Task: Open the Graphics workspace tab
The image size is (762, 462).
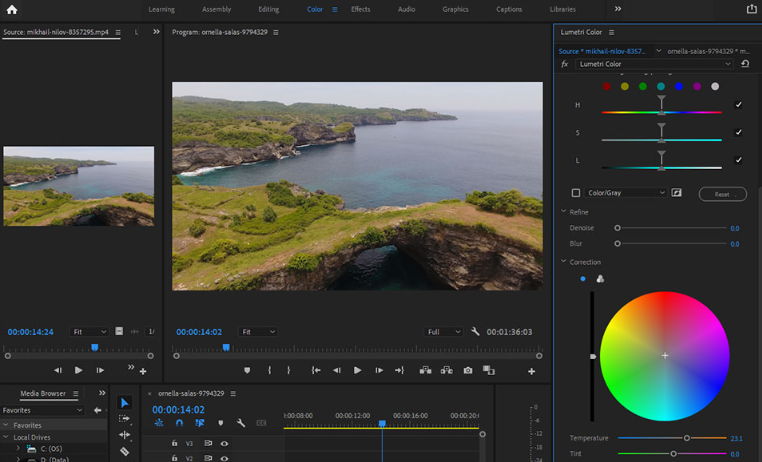Action: 455,9
